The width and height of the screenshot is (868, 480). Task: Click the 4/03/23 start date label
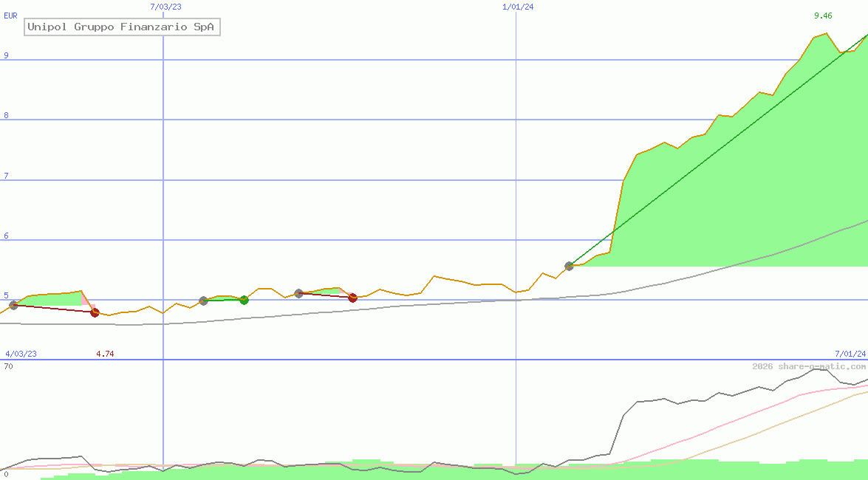tap(21, 354)
